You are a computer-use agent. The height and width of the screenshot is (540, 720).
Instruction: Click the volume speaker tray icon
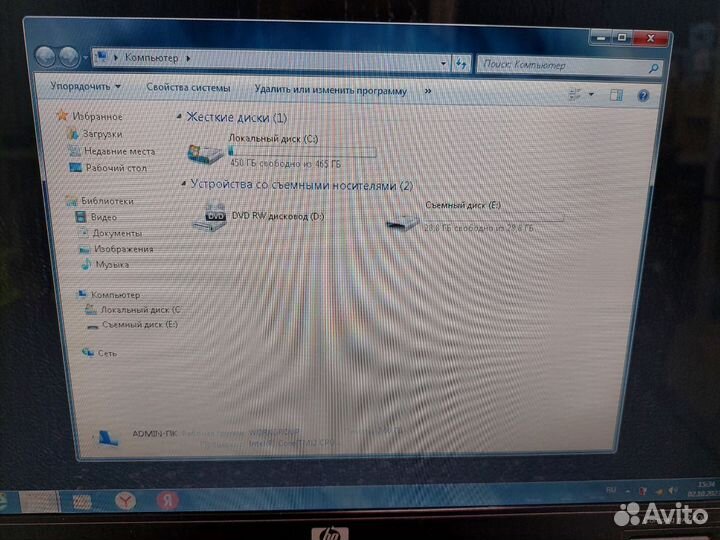[x=673, y=490]
